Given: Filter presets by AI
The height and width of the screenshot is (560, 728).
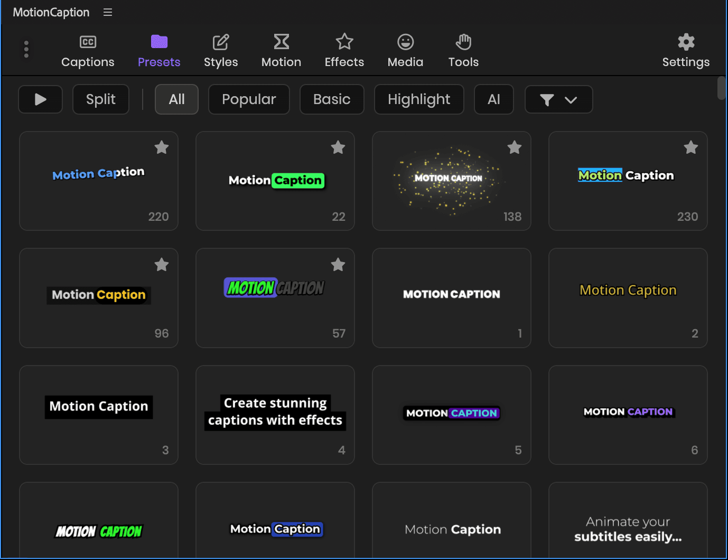Looking at the screenshot, I should 494,99.
